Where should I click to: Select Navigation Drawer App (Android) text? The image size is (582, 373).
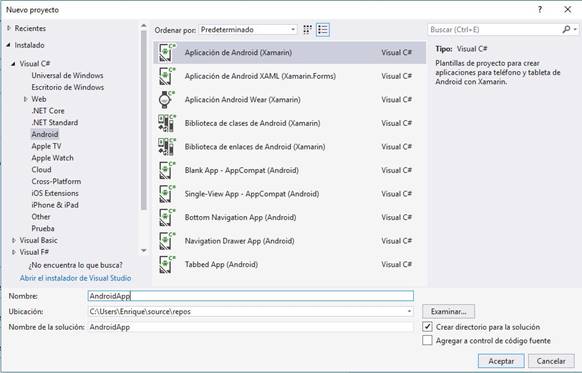coord(239,241)
